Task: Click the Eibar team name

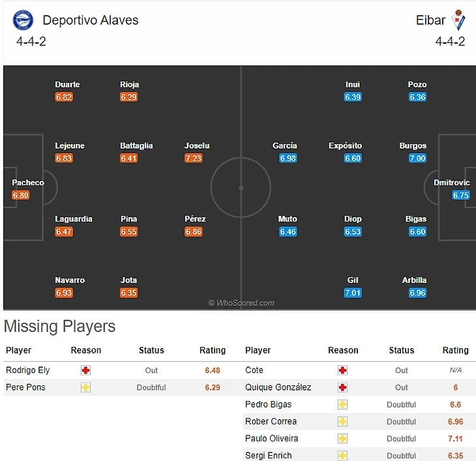Action: coord(430,20)
